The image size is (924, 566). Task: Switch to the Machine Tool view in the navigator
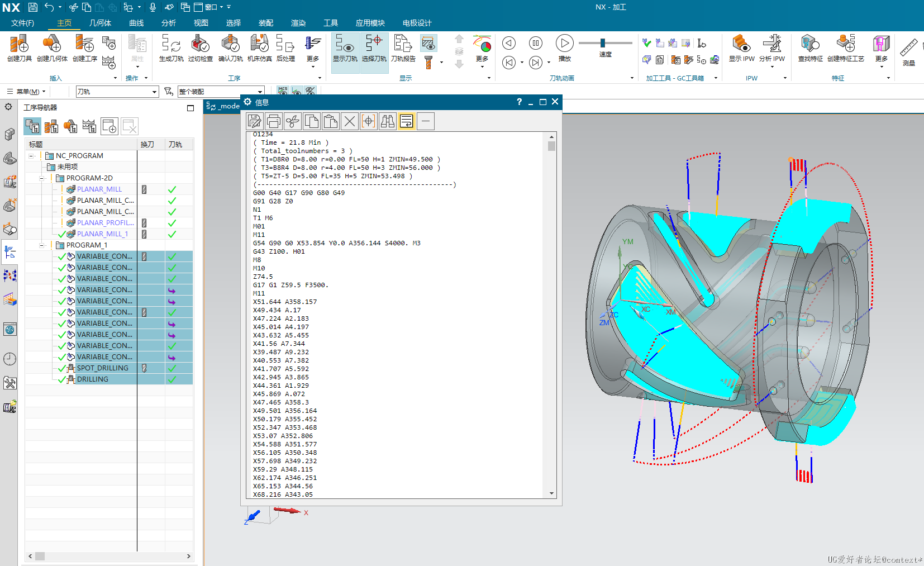tap(51, 127)
